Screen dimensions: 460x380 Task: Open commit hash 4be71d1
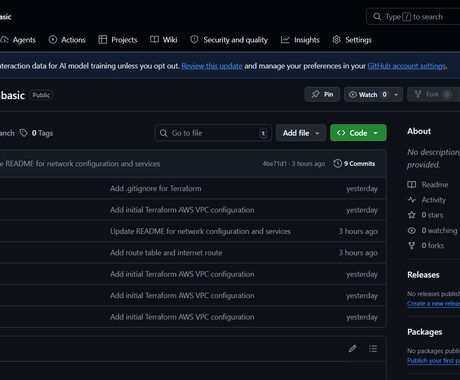[x=274, y=164]
